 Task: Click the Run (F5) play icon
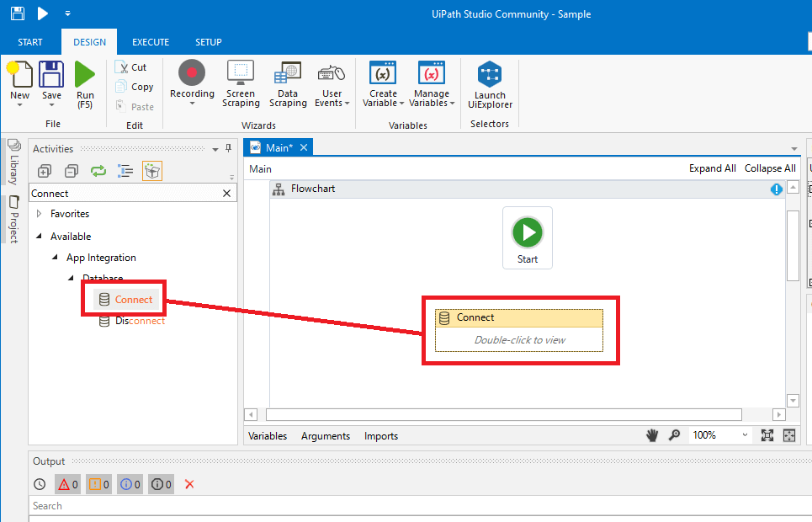(x=85, y=75)
